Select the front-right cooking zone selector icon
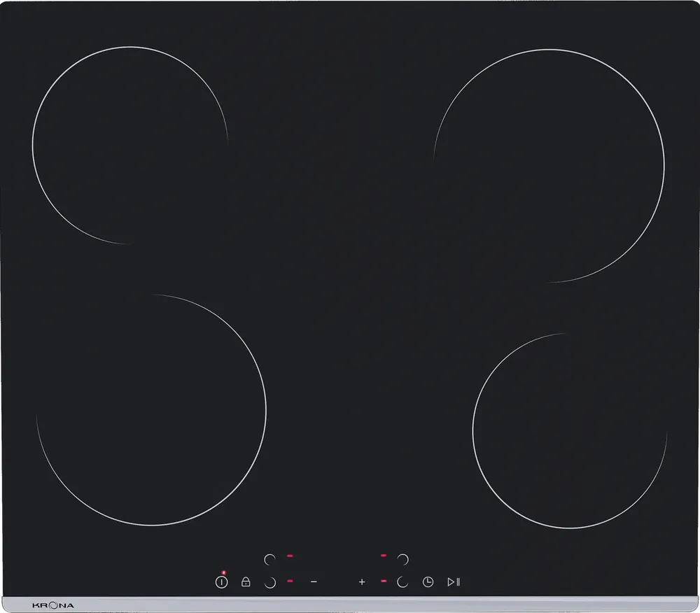700x613 pixels. (402, 582)
